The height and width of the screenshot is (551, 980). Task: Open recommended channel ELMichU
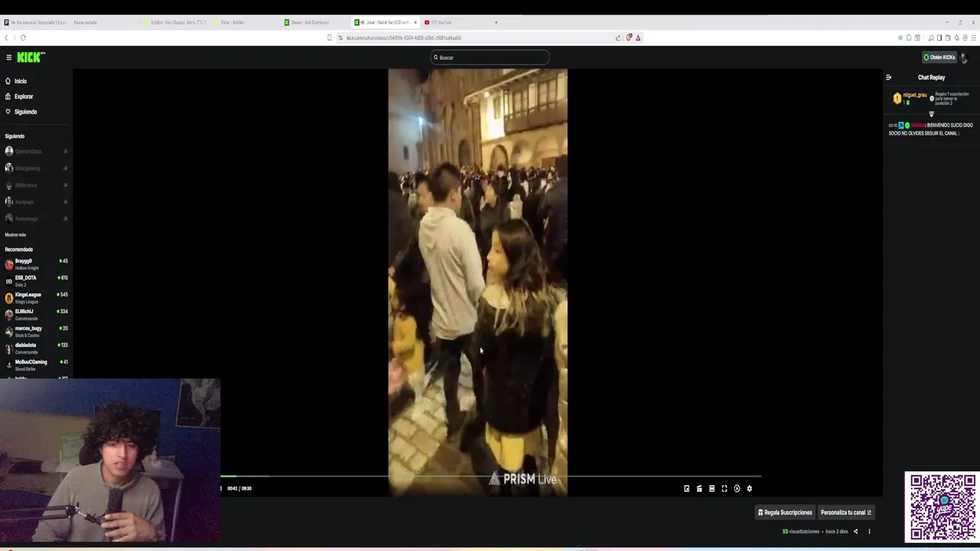tap(36, 315)
